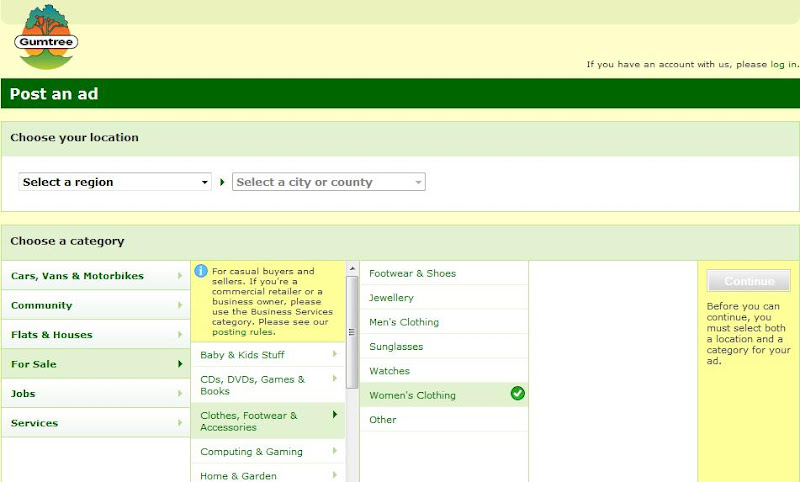Pick Footwear & Shoes subcategory
800x482 pixels.
pos(444,273)
